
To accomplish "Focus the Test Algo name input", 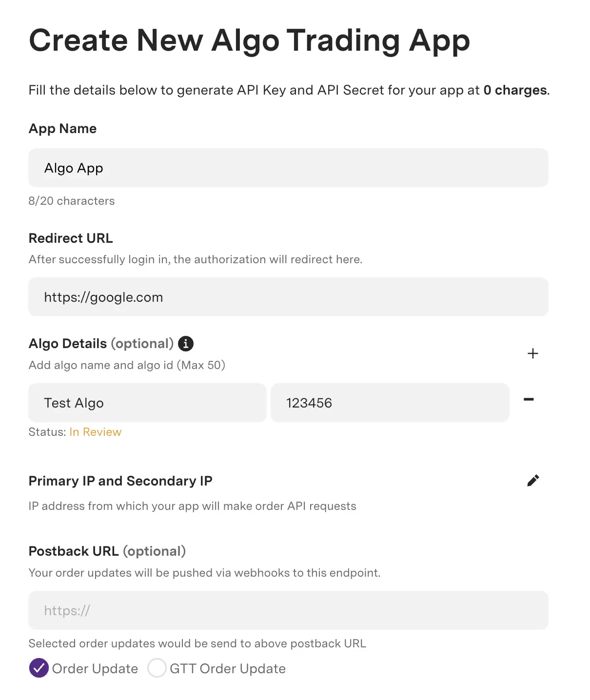I will (x=147, y=403).
